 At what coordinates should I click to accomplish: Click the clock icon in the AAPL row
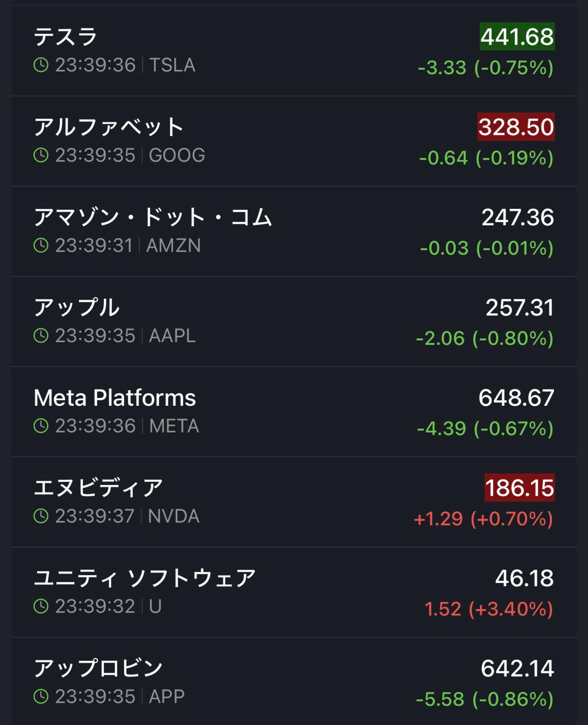click(x=41, y=336)
